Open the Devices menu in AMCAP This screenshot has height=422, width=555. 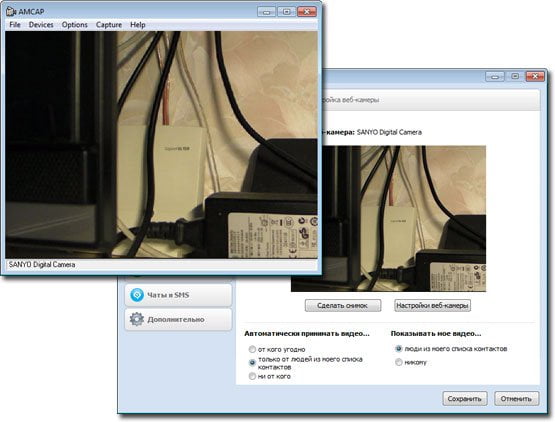pos(41,25)
